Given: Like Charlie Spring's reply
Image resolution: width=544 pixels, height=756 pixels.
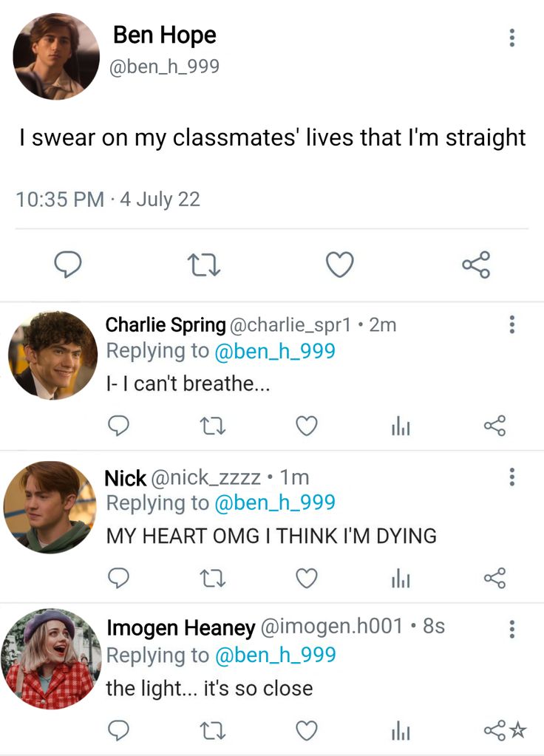Looking at the screenshot, I should [307, 426].
